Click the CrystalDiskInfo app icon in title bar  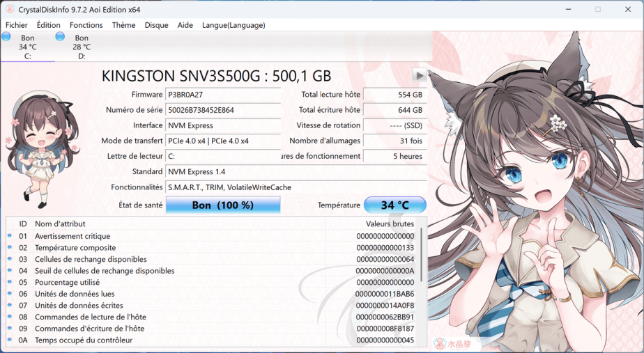[10, 9]
